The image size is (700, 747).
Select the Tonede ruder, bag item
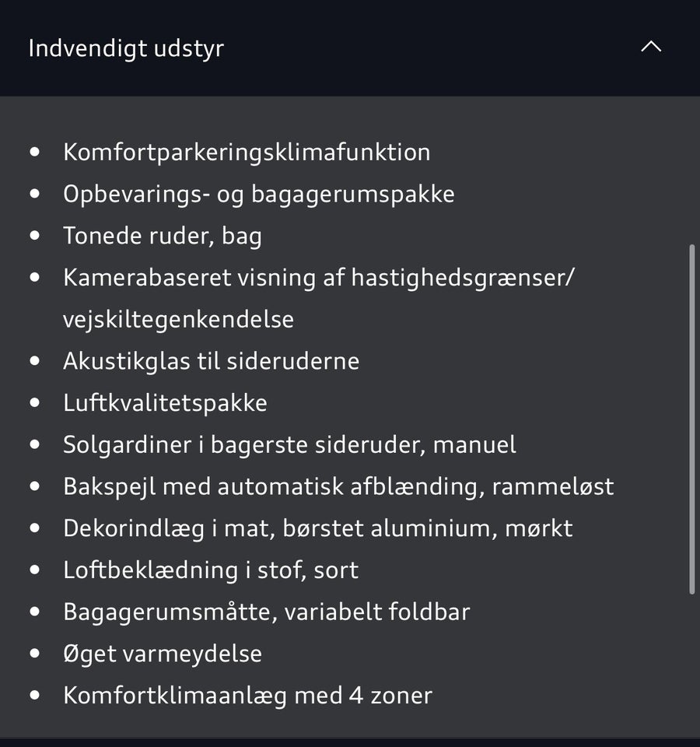tap(162, 236)
